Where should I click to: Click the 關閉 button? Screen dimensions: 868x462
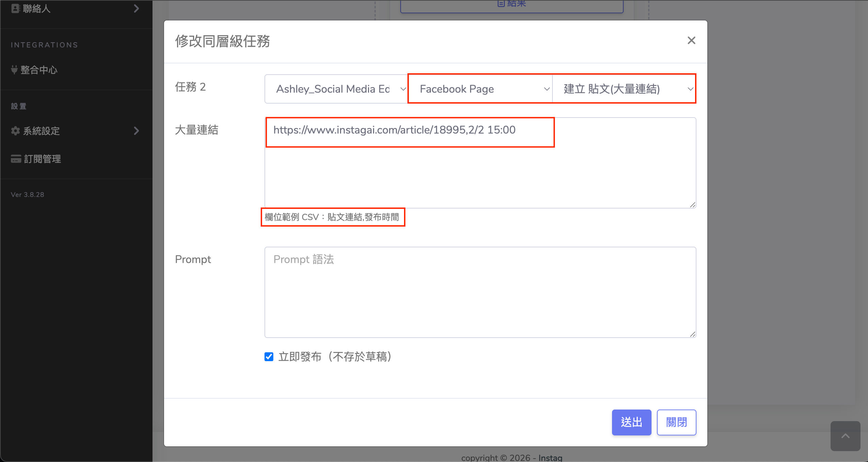click(676, 422)
